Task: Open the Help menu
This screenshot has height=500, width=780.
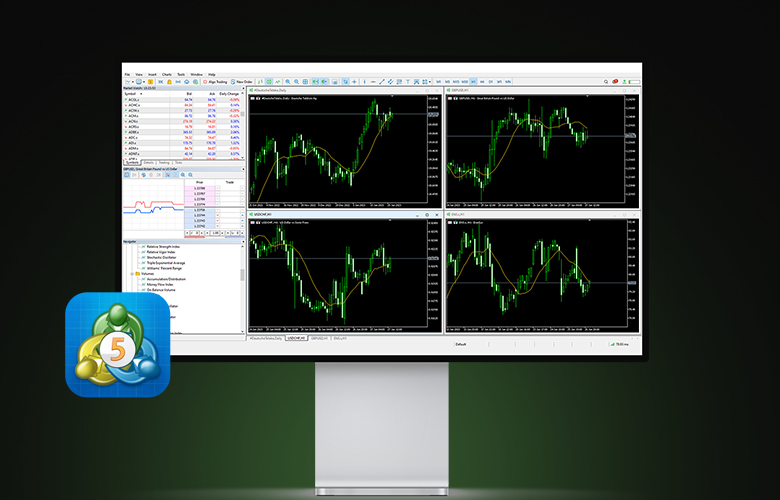Action: (212, 75)
